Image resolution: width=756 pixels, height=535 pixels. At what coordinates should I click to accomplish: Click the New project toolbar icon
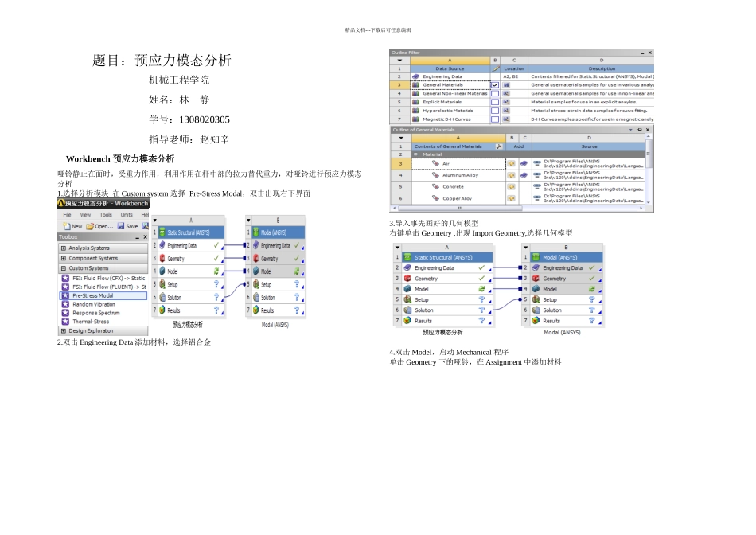[x=67, y=226]
